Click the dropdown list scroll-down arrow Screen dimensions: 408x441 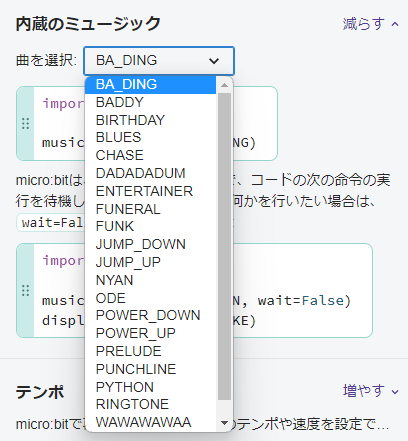(224, 423)
